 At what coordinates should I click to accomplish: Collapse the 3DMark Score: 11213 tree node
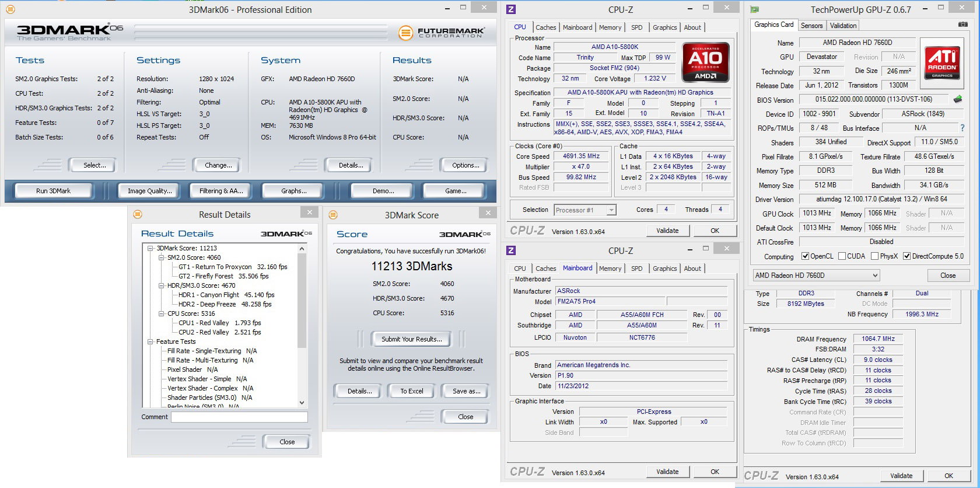[150, 248]
